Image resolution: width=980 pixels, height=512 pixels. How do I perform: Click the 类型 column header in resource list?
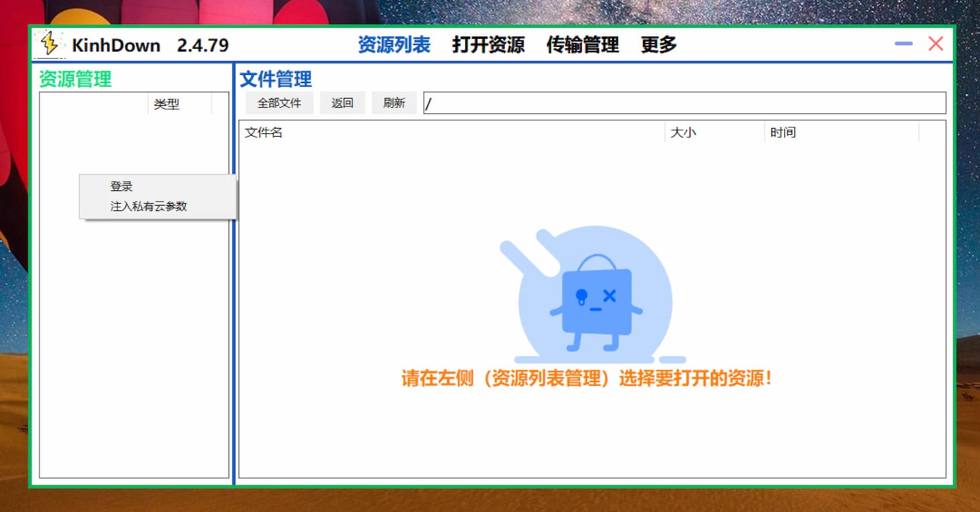tap(180, 105)
